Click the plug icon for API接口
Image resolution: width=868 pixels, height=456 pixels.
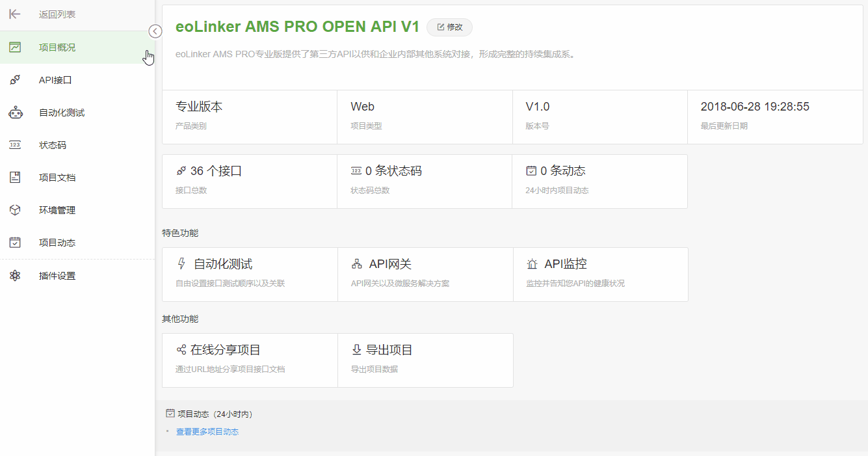15,80
